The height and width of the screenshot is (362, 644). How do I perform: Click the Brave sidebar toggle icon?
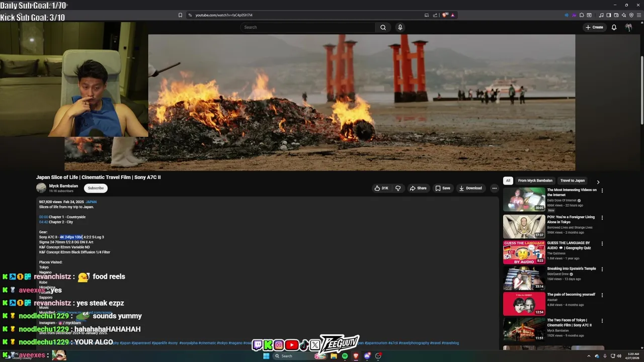pos(608,15)
